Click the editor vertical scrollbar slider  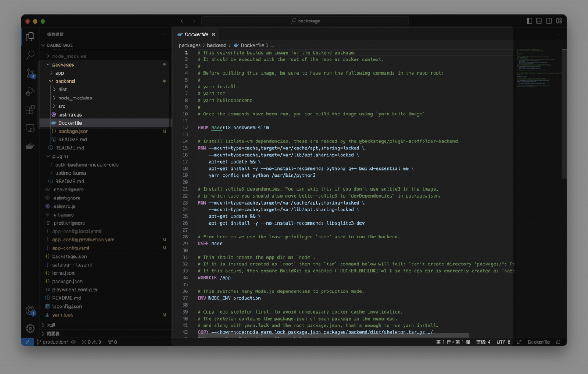(564, 114)
